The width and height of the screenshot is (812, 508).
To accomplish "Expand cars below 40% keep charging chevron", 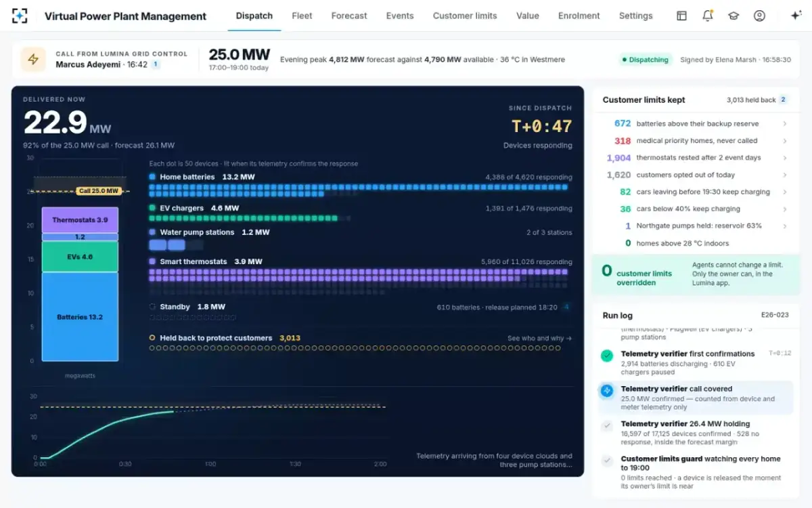I will point(784,209).
